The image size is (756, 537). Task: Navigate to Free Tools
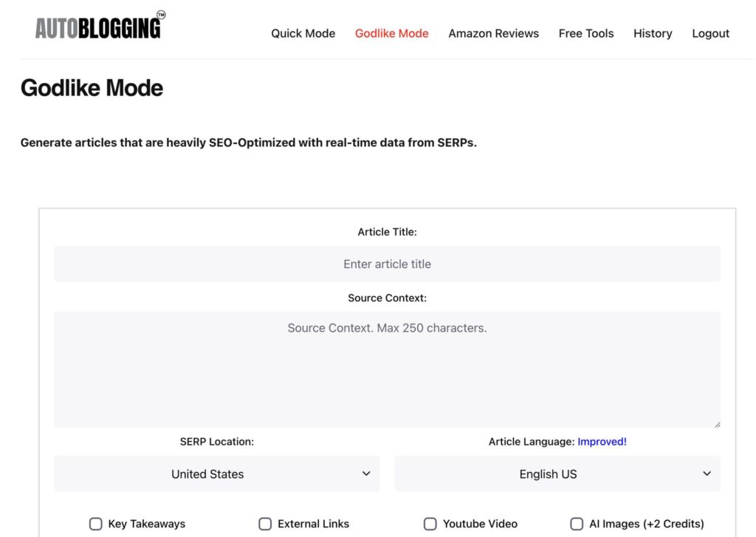click(585, 33)
